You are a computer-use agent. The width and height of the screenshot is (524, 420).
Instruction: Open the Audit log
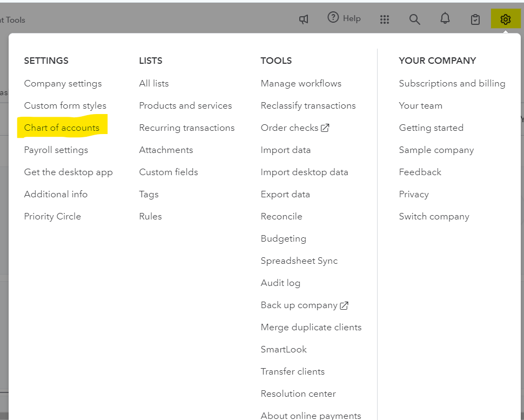click(x=280, y=283)
